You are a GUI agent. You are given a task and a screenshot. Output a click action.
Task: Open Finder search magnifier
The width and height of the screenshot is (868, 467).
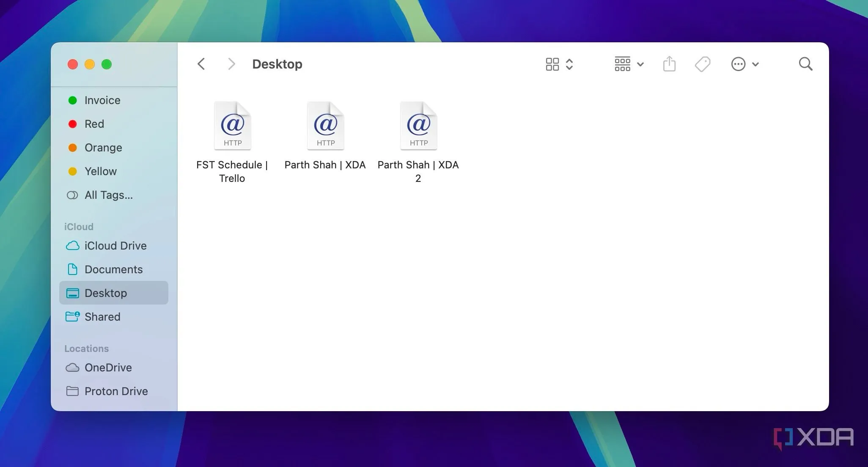tap(806, 64)
